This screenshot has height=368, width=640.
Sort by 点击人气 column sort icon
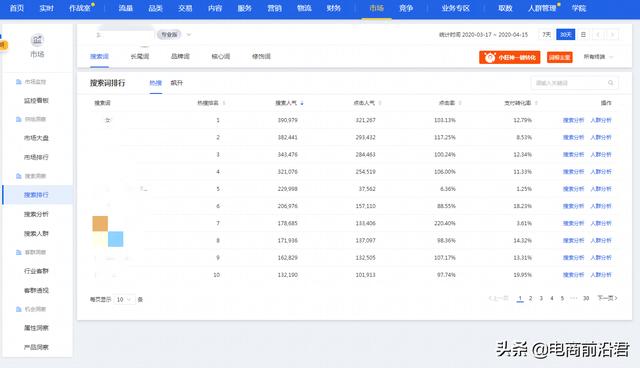click(x=380, y=103)
